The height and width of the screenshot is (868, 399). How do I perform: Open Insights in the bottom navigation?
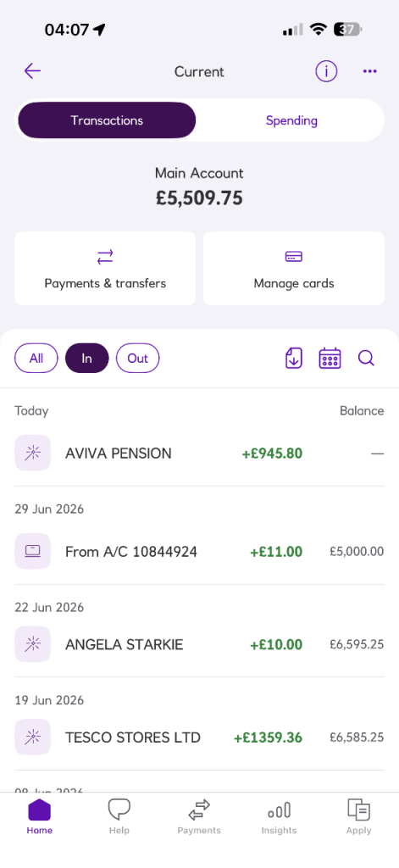tap(279, 816)
